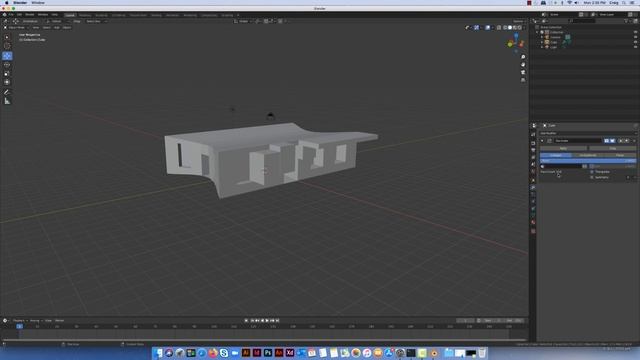The width and height of the screenshot is (640, 360).
Task: Open the File menu
Action: 11,15
